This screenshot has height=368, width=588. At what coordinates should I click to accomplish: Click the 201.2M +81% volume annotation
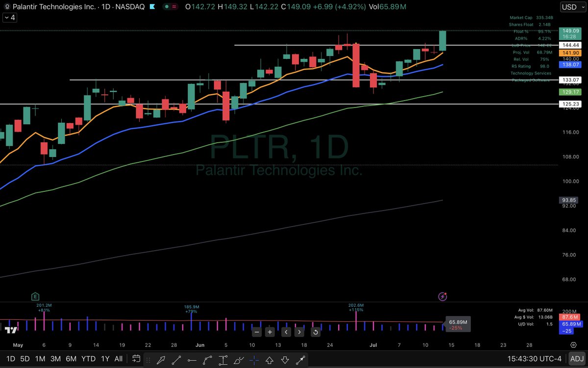pos(44,307)
